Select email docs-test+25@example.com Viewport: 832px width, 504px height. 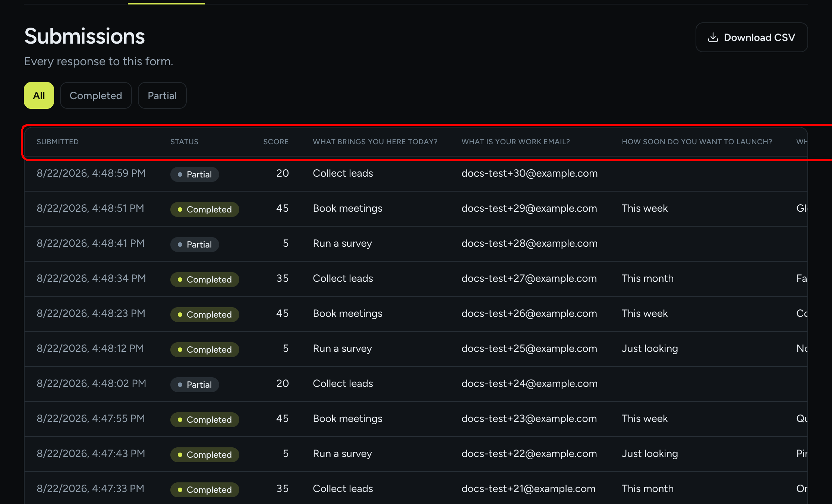click(529, 349)
